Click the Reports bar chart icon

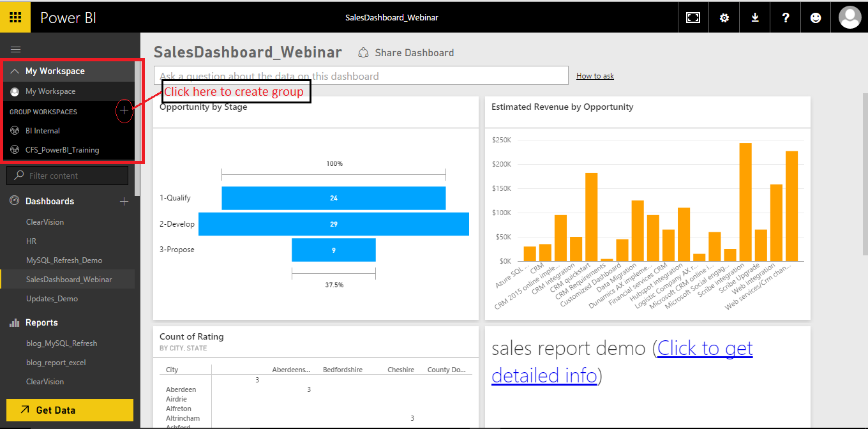click(15, 322)
